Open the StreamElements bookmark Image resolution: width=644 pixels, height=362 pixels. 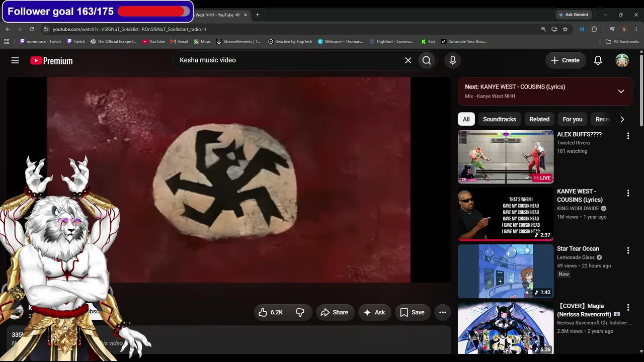(238, 42)
